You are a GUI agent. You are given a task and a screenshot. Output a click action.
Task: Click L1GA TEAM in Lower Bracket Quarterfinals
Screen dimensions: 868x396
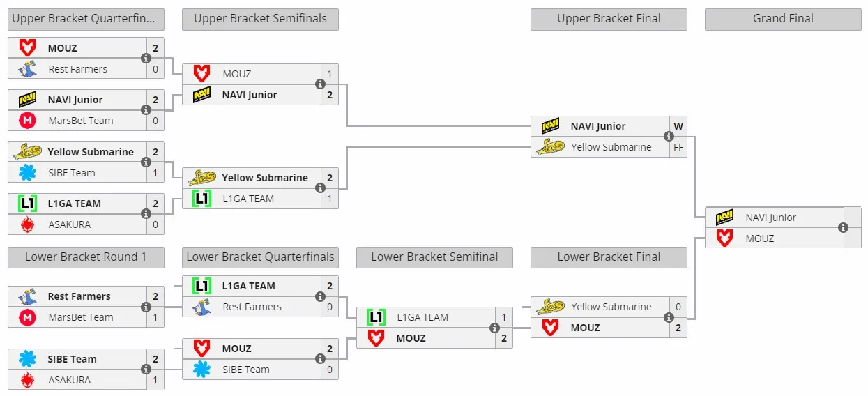tap(249, 286)
